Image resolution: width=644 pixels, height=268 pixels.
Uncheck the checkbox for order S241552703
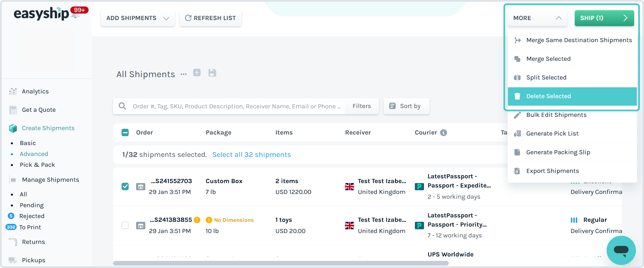tap(125, 186)
